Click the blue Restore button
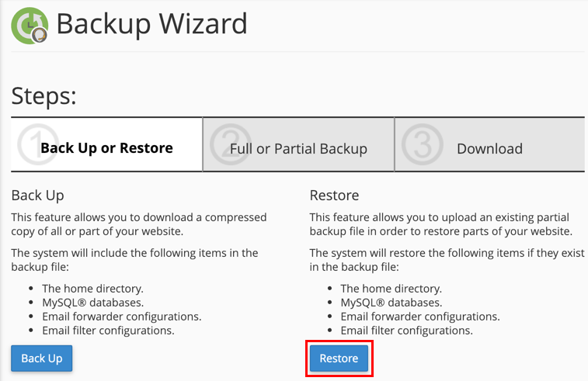Viewport: 588px width, 381px height. (x=339, y=358)
